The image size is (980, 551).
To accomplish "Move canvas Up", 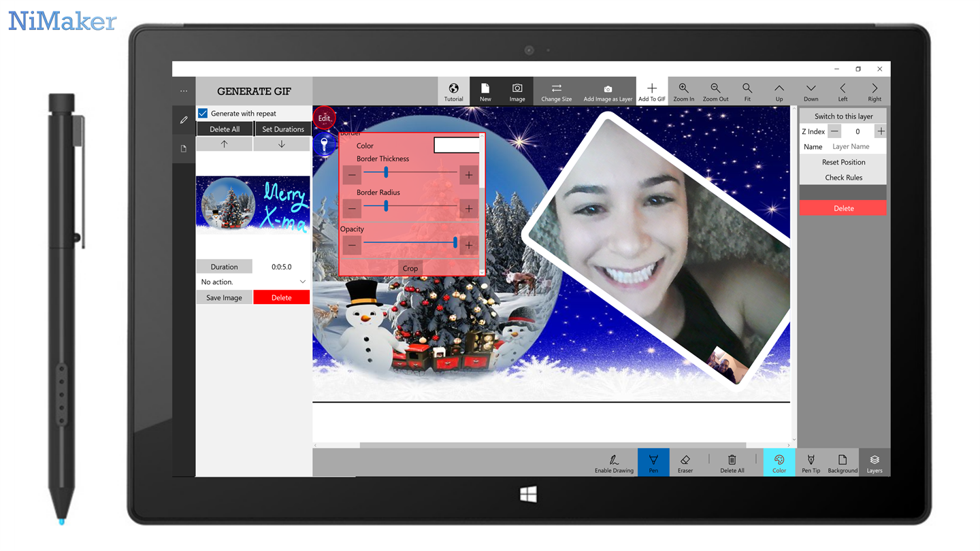I will pos(779,91).
